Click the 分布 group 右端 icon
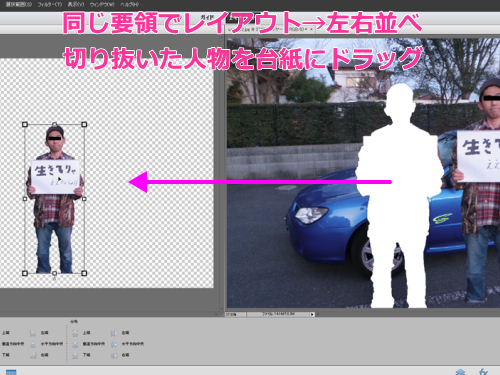500x375 pixels. [114, 355]
